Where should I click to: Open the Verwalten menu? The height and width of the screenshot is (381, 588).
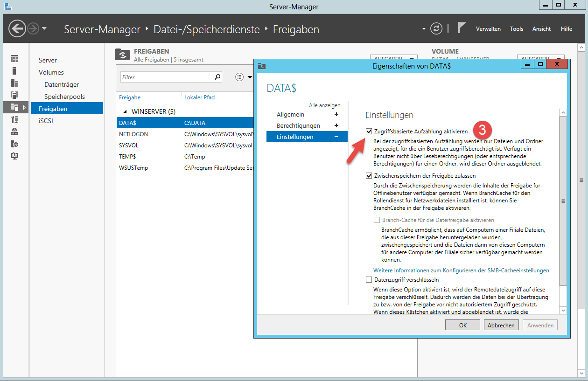click(x=488, y=29)
